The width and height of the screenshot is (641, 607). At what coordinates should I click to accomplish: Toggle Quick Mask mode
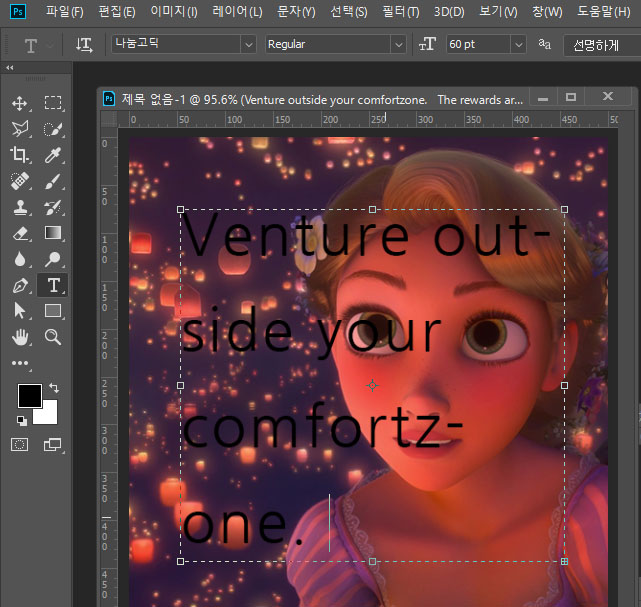click(x=20, y=444)
